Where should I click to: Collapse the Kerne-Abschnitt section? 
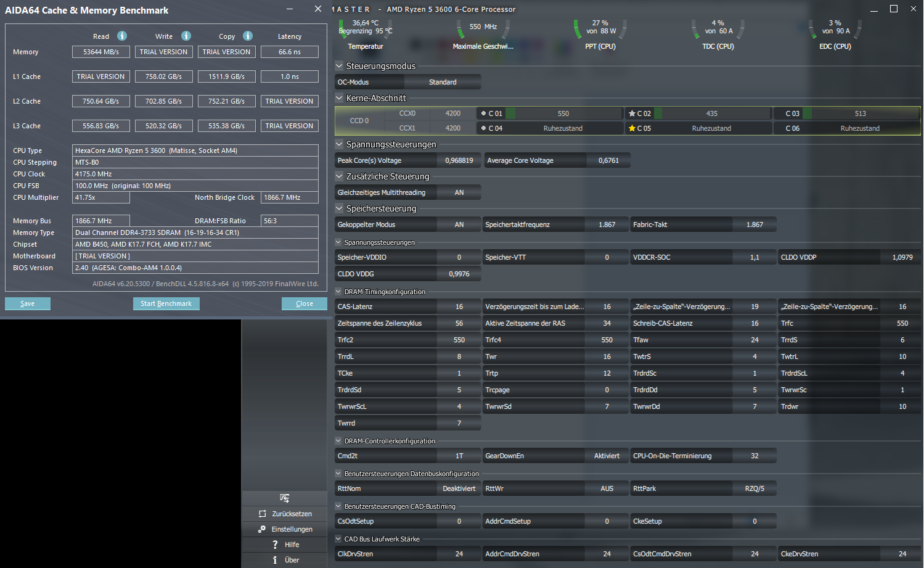[x=339, y=98]
